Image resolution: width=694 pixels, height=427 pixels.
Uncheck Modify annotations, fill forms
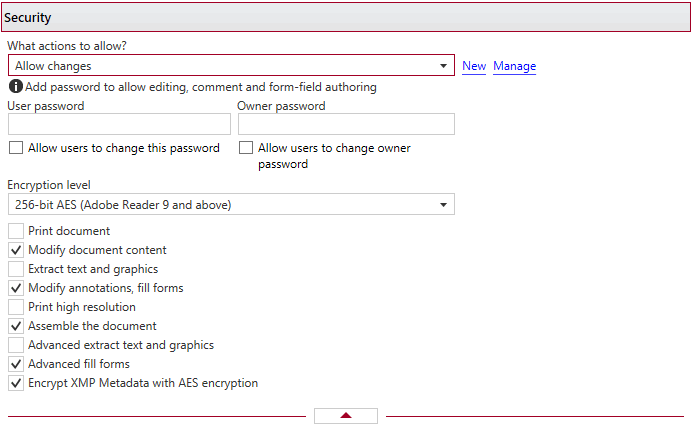tap(16, 288)
